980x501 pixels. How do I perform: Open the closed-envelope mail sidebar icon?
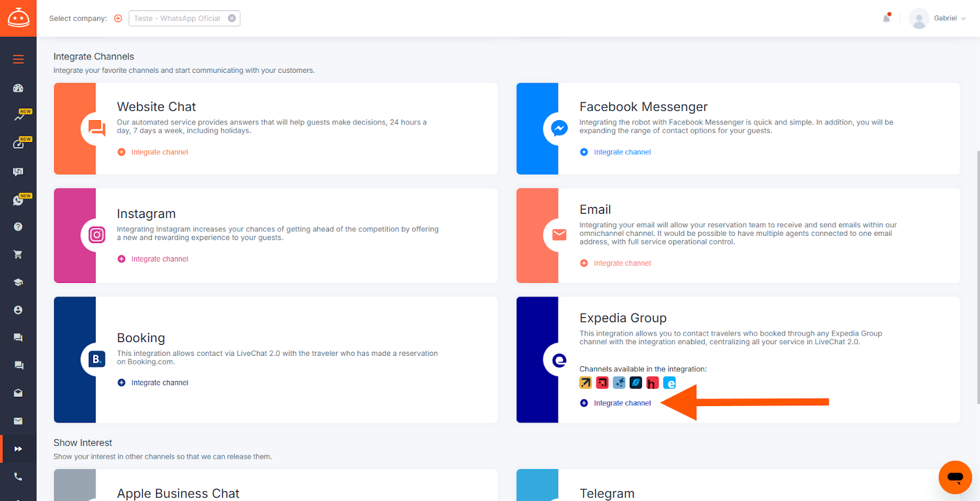[x=18, y=421]
